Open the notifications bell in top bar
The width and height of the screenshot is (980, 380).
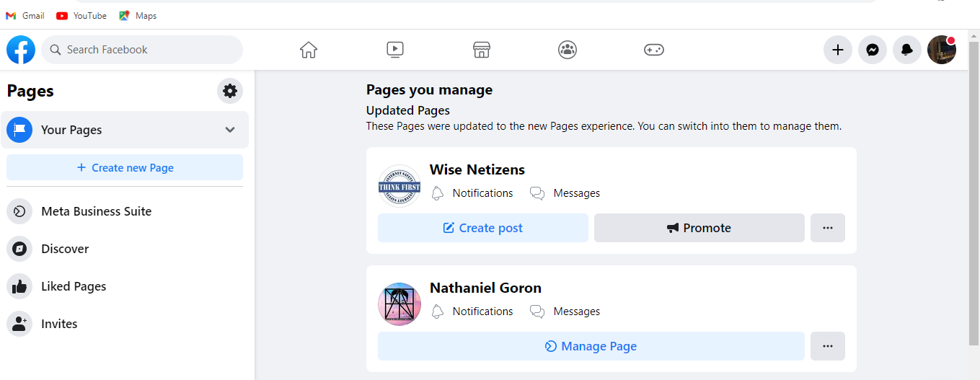(906, 50)
